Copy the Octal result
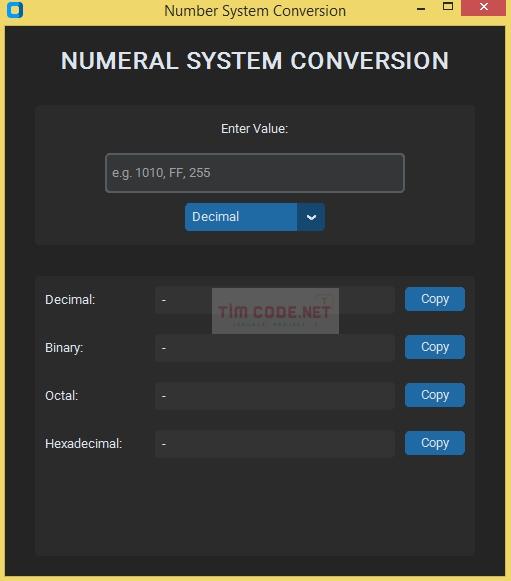Screen dimensions: 511x581 (435, 395)
